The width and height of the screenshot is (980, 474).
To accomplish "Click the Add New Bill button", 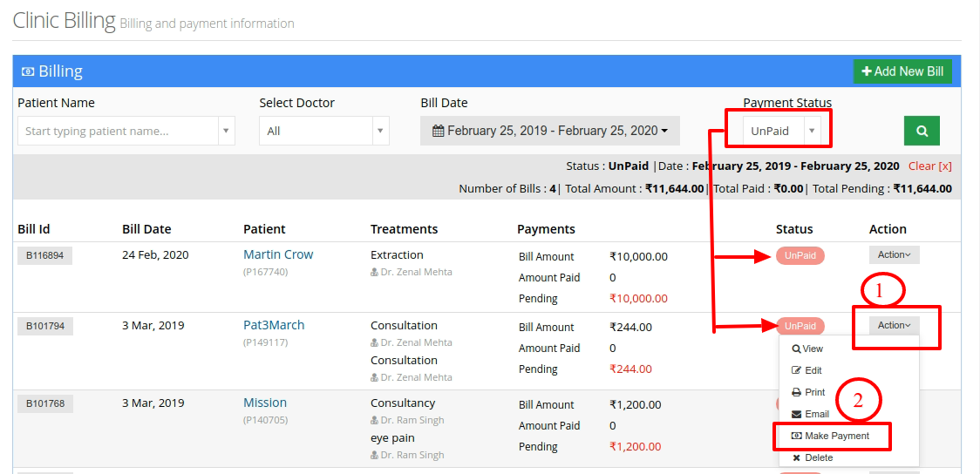I will click(902, 71).
